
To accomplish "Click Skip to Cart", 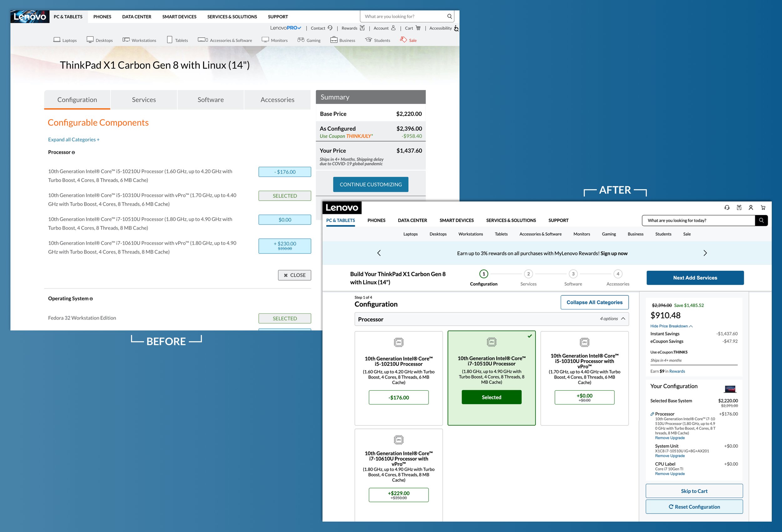I will coord(694,491).
